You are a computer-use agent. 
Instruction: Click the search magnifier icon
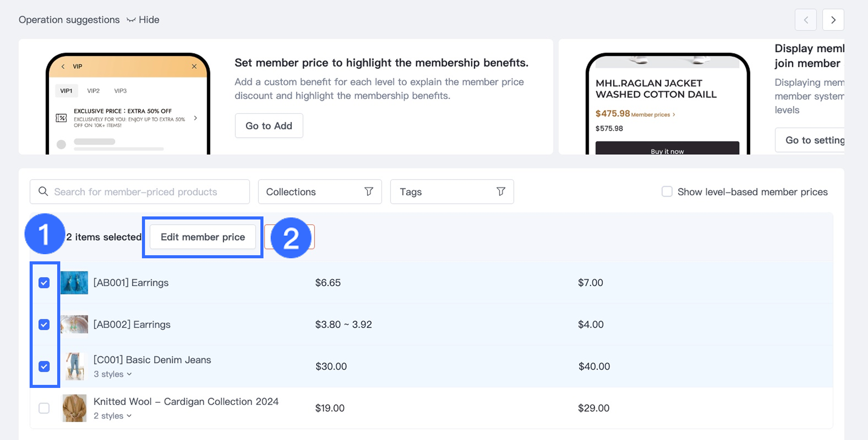tap(43, 191)
